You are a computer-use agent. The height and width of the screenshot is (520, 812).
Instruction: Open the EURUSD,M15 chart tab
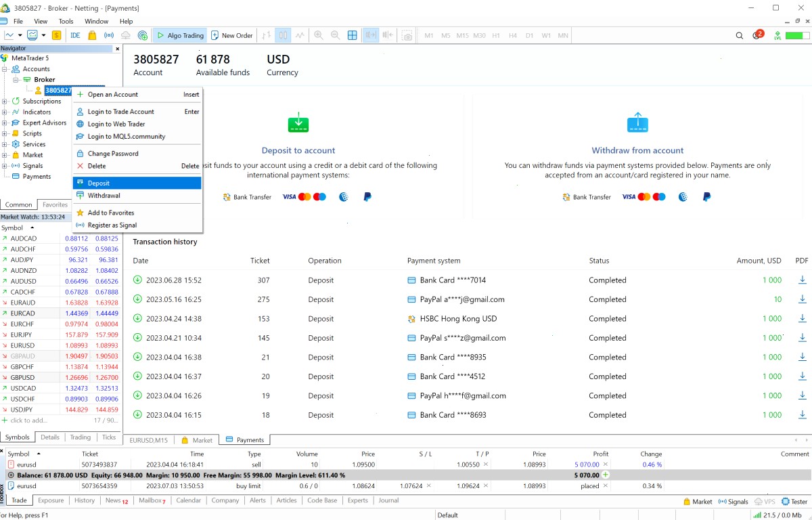[148, 440]
